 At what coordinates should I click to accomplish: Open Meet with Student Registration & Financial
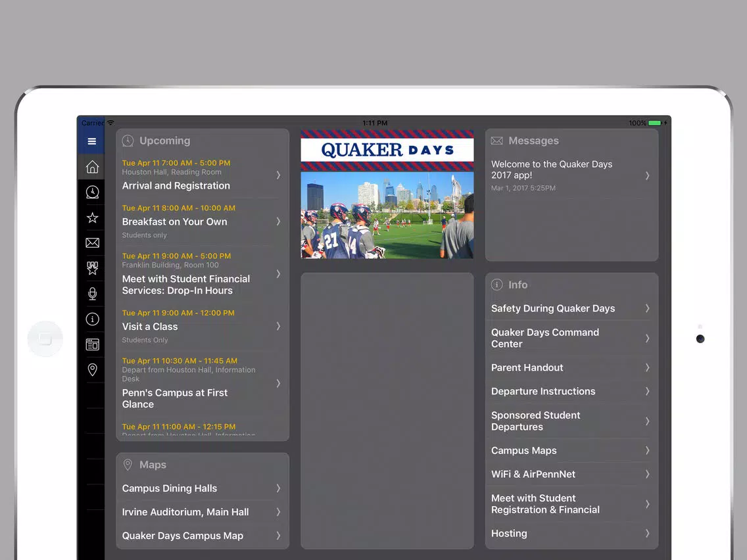point(571,504)
